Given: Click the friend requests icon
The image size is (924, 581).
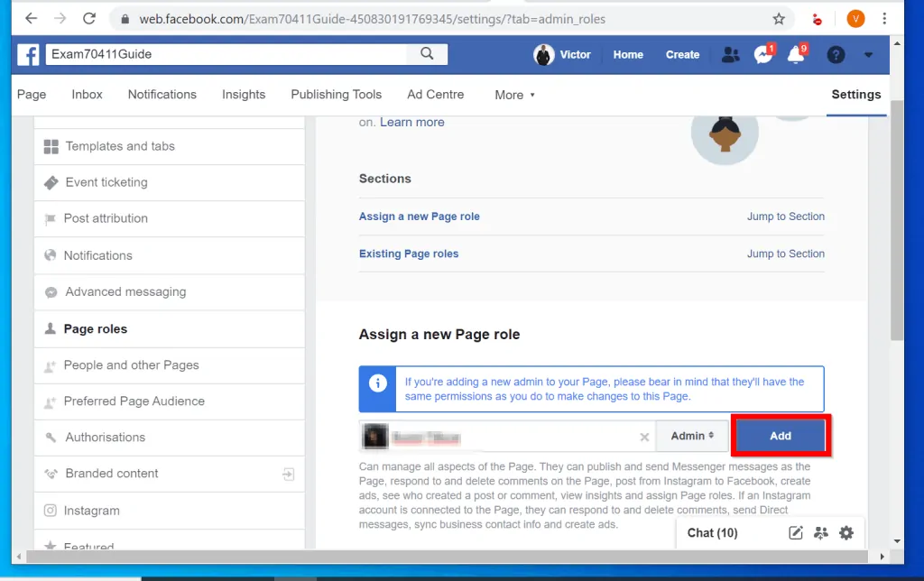Looking at the screenshot, I should click(730, 54).
